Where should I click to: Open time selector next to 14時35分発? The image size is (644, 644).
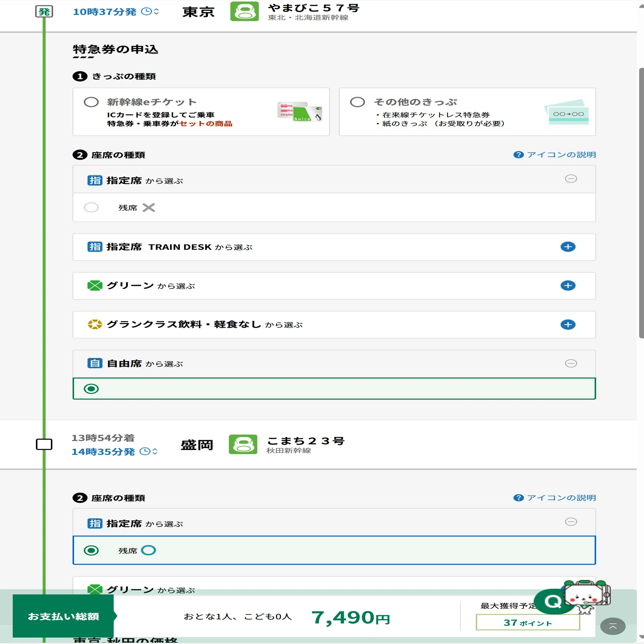click(x=149, y=451)
